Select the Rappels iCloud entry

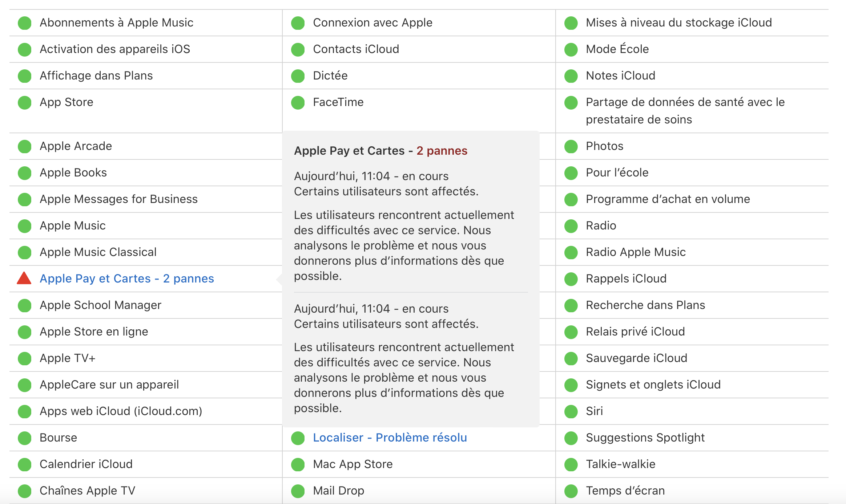626,279
